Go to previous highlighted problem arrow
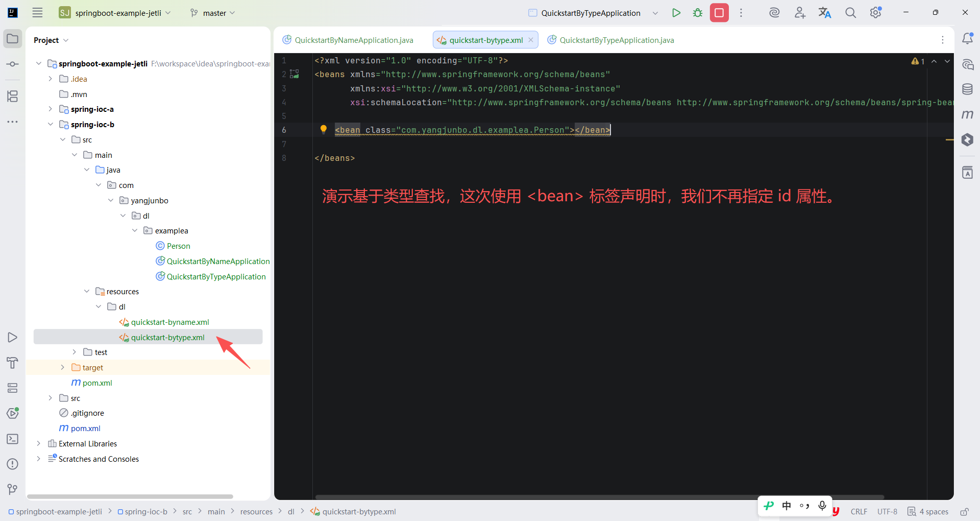The width and height of the screenshot is (980, 521). click(x=934, y=61)
